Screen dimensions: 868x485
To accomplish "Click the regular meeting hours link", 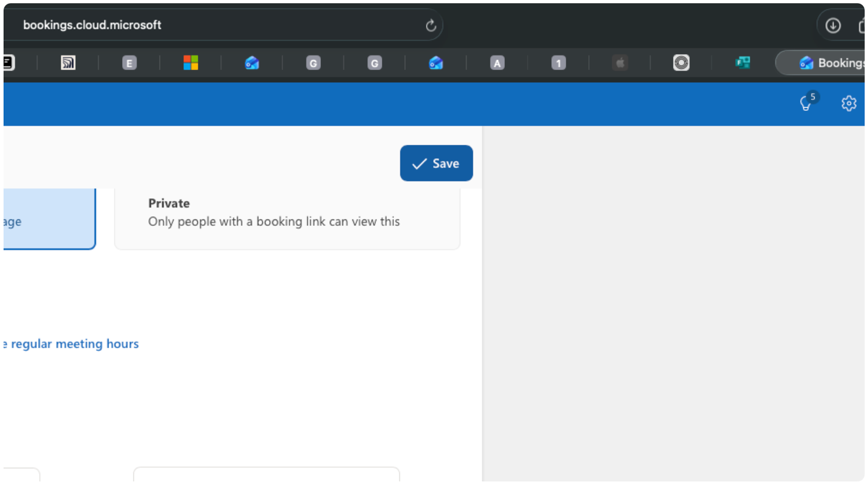I will coord(70,344).
